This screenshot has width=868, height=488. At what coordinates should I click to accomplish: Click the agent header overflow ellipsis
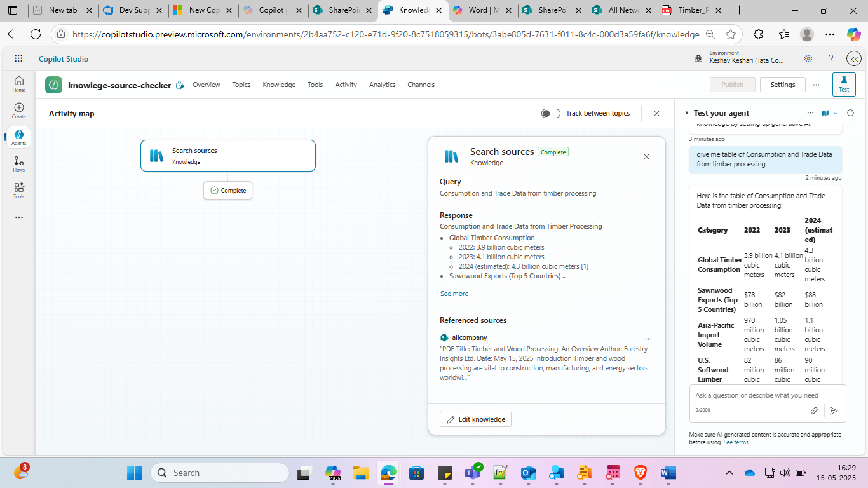click(x=816, y=85)
